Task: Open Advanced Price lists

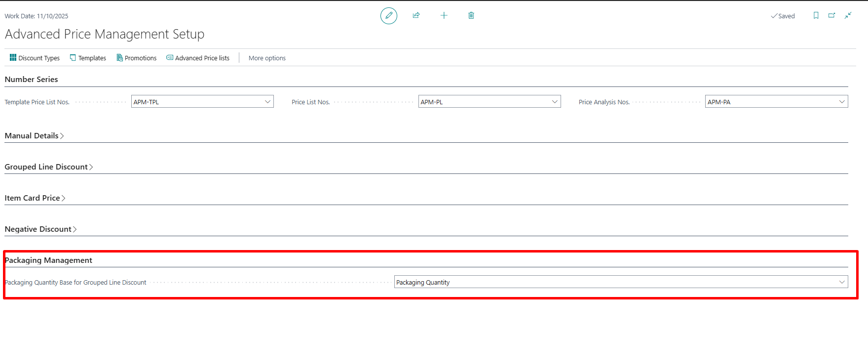Action: tap(198, 58)
